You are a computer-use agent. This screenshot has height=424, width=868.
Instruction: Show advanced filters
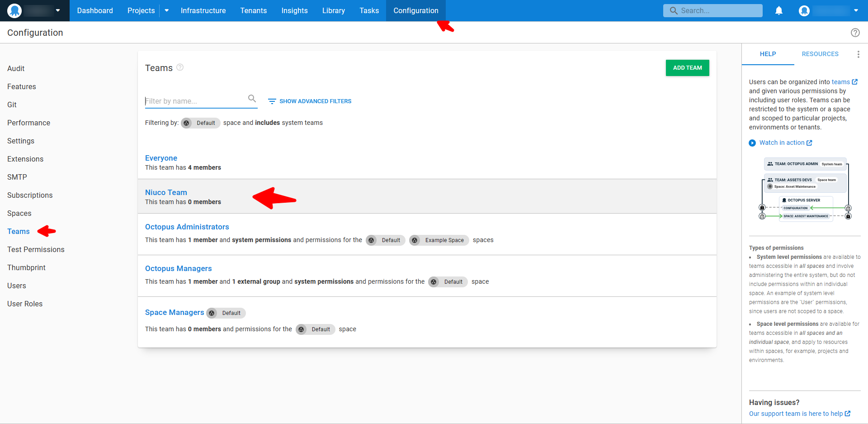pyautogui.click(x=310, y=101)
